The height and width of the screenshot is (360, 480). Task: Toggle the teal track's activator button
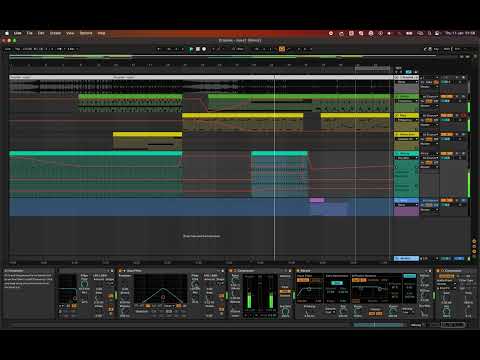tap(447, 154)
